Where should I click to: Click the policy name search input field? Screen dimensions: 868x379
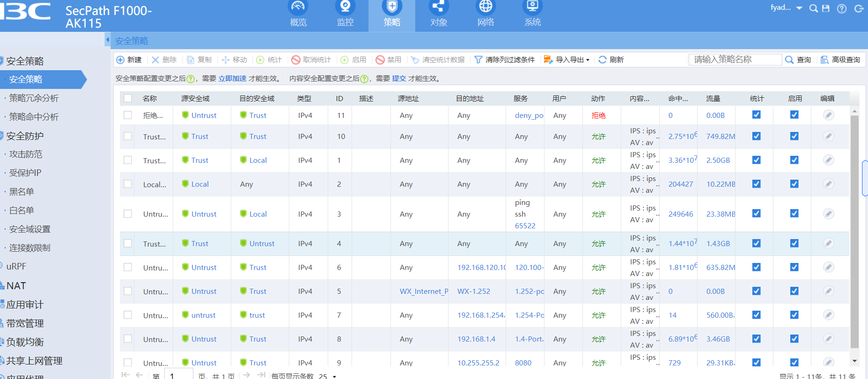pyautogui.click(x=735, y=59)
